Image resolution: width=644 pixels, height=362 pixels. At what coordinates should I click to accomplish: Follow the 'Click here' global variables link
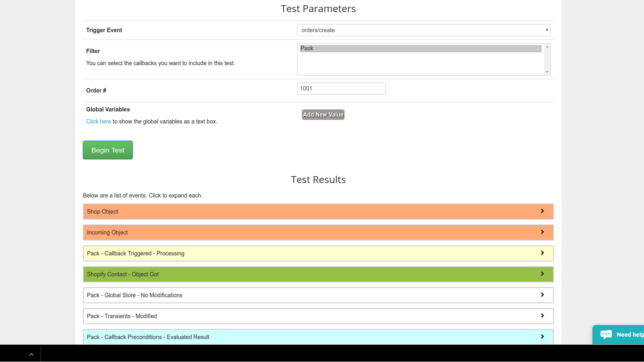(x=99, y=121)
